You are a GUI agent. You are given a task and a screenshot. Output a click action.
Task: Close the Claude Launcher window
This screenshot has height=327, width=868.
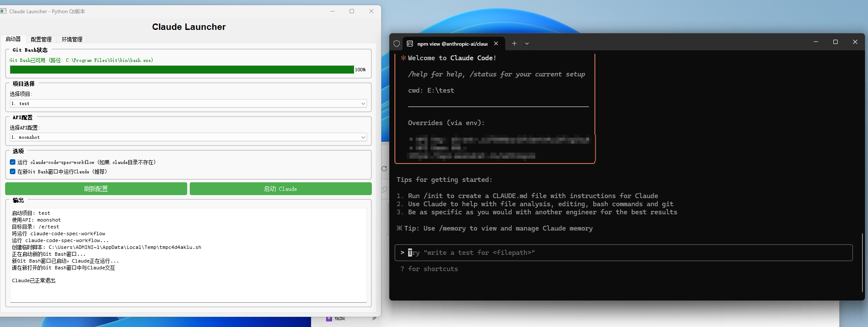[371, 11]
